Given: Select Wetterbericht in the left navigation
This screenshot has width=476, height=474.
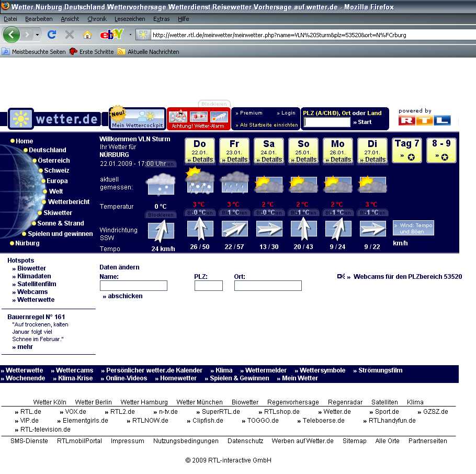Looking at the screenshot, I should [69, 202].
